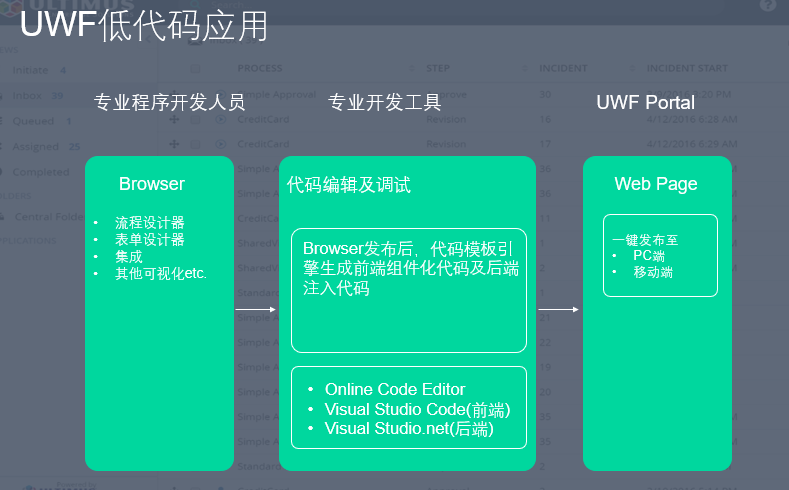Click the PC端 bullet
This screenshot has width=789, height=490.
[x=649, y=256]
